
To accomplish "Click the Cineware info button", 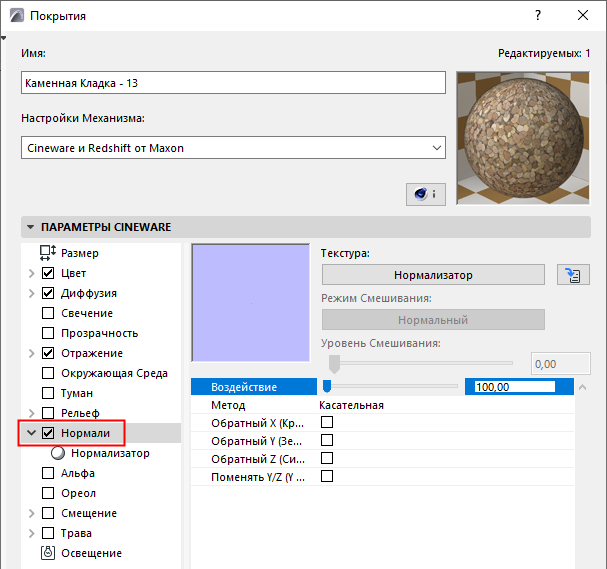I will (x=425, y=194).
